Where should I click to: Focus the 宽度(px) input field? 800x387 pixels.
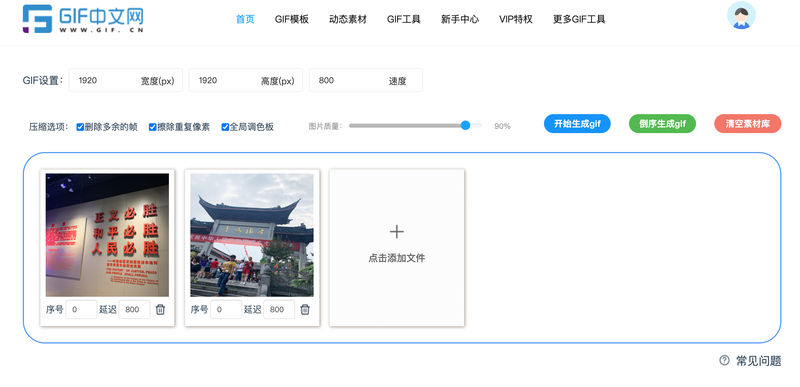tap(126, 80)
